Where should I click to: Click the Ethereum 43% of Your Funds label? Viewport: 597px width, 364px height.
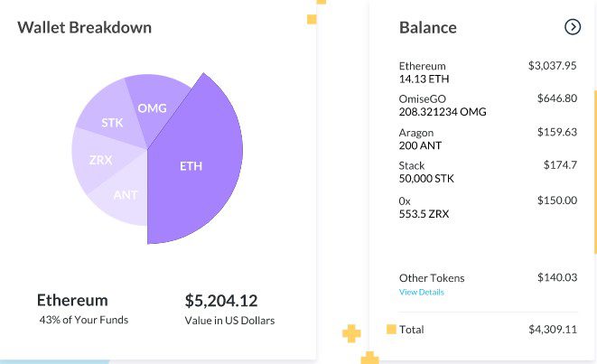click(82, 308)
